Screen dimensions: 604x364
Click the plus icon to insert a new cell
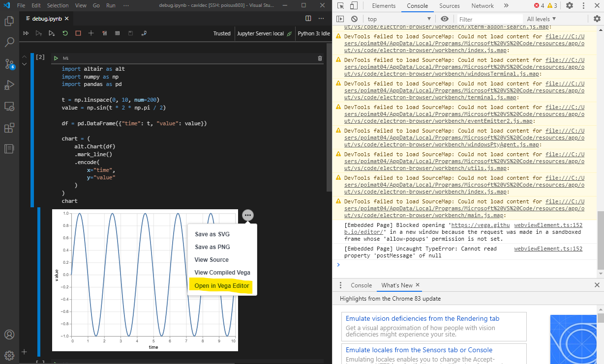tap(91, 33)
